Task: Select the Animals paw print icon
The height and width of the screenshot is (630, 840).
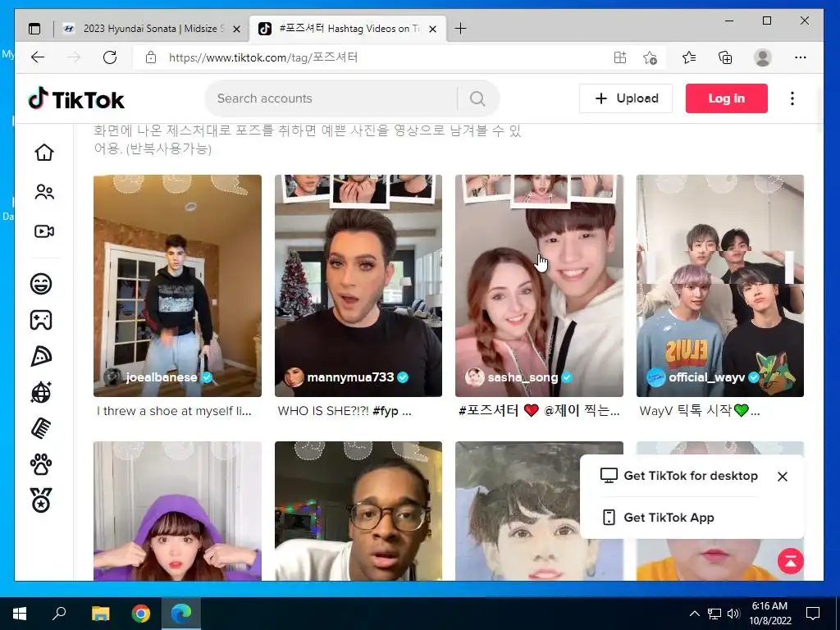Action: point(41,464)
